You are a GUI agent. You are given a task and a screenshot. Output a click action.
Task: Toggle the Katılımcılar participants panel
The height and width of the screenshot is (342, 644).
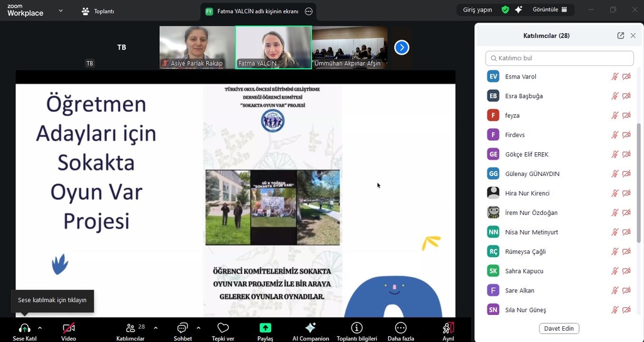pyautogui.click(x=130, y=328)
